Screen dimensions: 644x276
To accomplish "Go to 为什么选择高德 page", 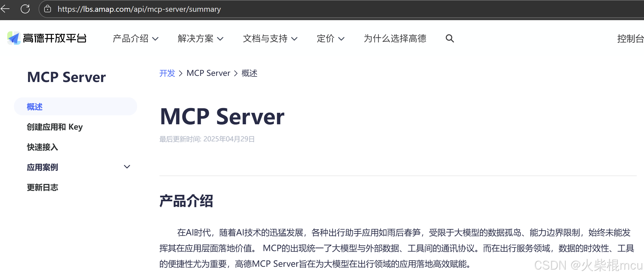I will pos(395,39).
